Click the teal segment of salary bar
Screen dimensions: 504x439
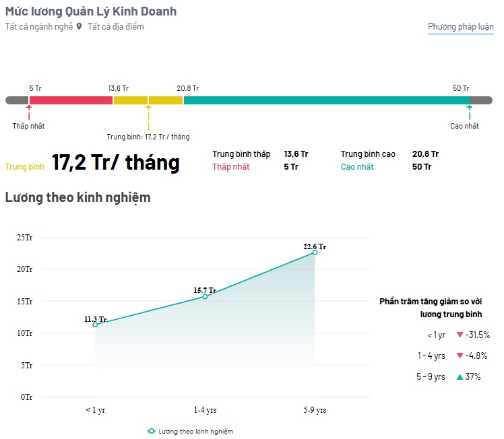point(327,100)
